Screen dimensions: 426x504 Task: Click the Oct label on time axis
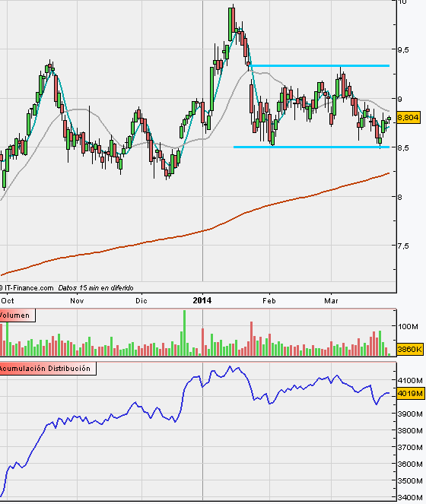8,301
